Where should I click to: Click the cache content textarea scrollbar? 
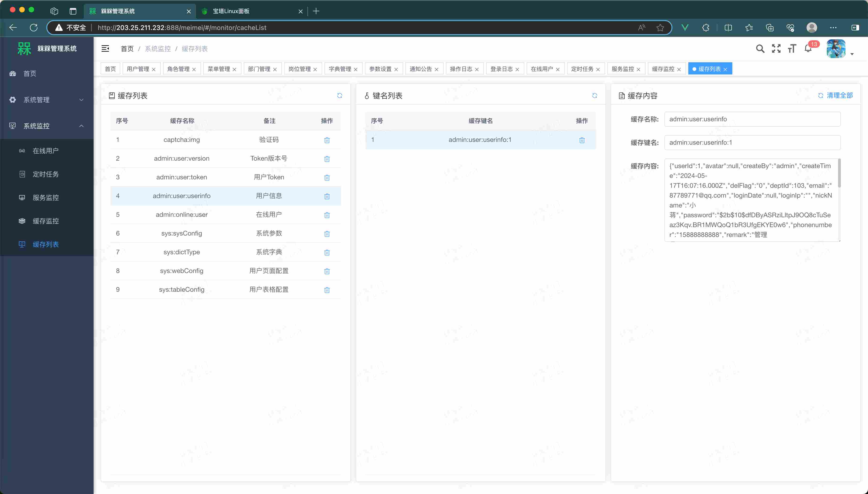click(x=839, y=173)
